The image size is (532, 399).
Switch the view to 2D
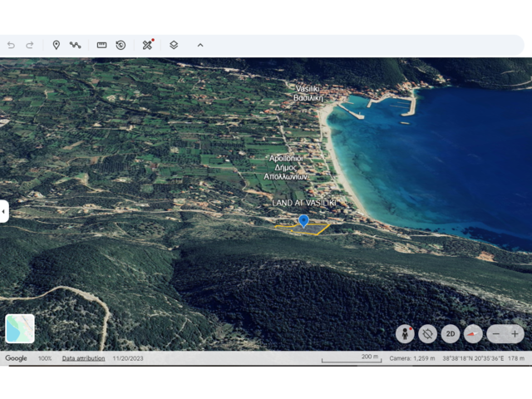click(x=451, y=333)
